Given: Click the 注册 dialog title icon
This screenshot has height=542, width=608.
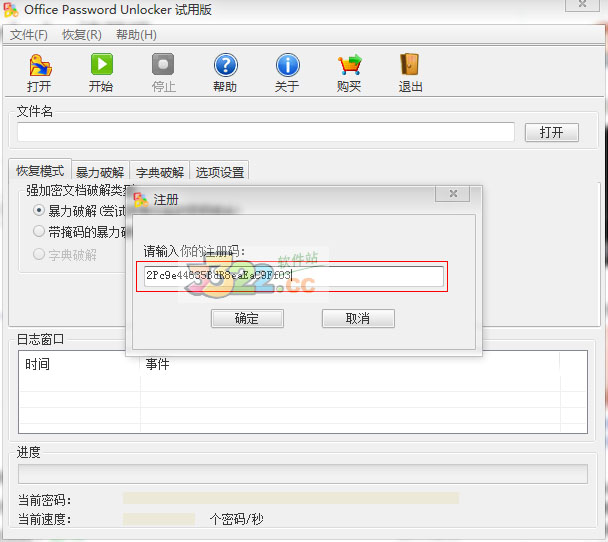Looking at the screenshot, I should 141,200.
